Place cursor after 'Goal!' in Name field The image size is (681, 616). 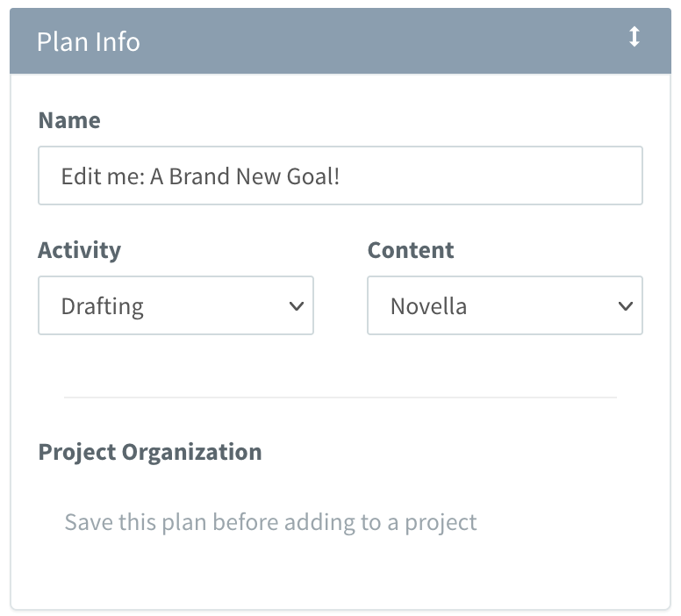341,176
